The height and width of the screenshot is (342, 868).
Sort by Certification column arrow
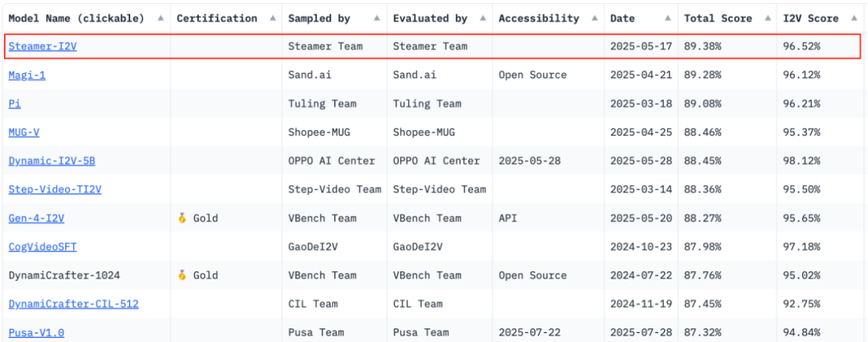click(x=272, y=18)
